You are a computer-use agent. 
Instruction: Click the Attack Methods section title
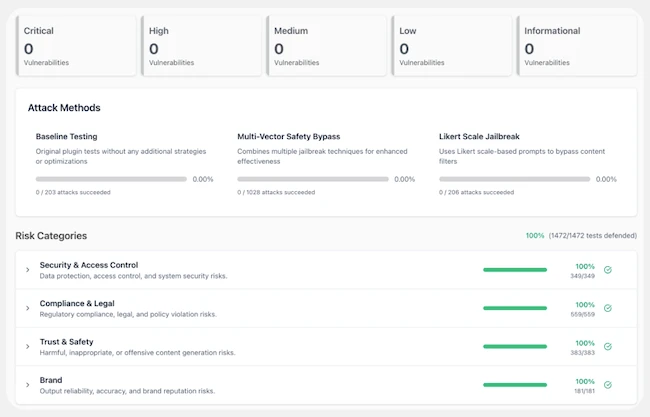pyautogui.click(x=64, y=108)
